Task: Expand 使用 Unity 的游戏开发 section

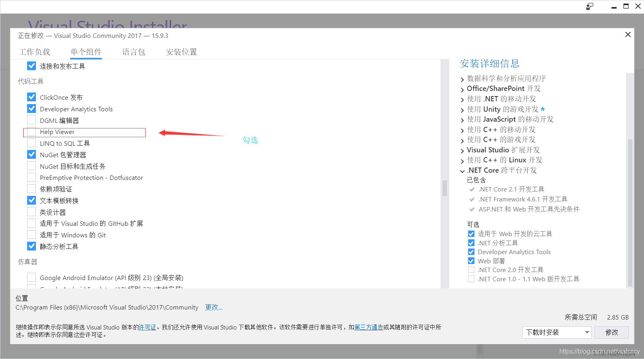Action: coord(462,110)
